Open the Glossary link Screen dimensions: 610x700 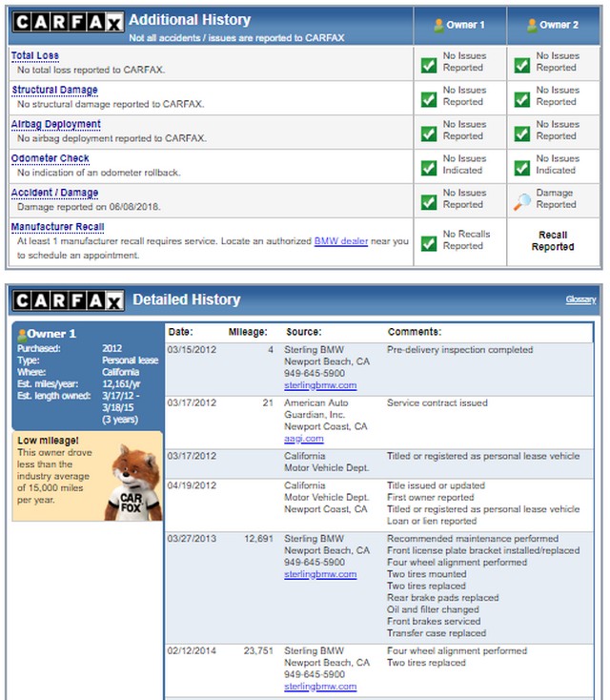coord(580,299)
